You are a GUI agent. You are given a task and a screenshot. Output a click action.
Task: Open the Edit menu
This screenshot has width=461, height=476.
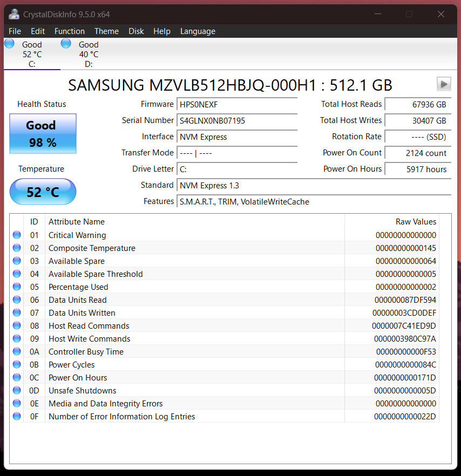click(x=38, y=31)
